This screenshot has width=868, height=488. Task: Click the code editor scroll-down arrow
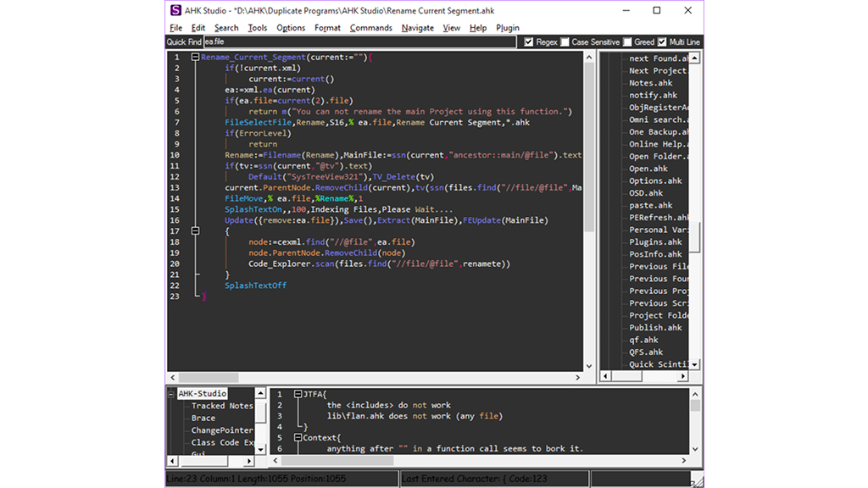coord(590,367)
